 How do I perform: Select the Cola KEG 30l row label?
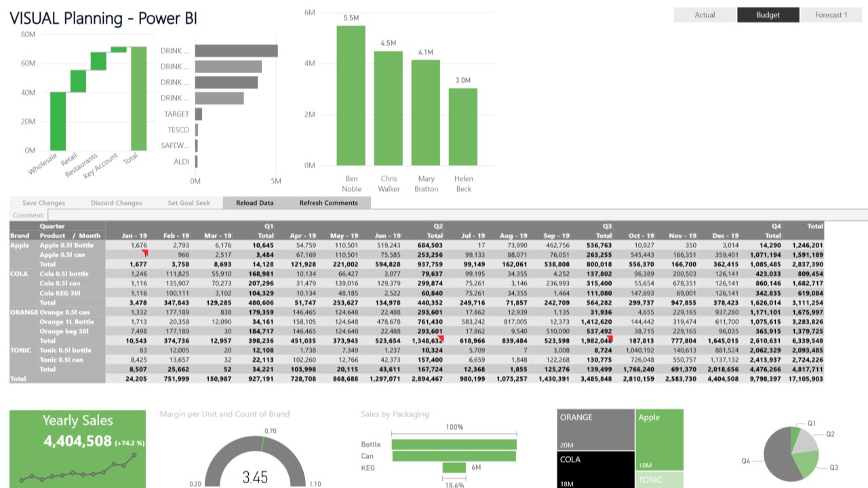[60, 293]
